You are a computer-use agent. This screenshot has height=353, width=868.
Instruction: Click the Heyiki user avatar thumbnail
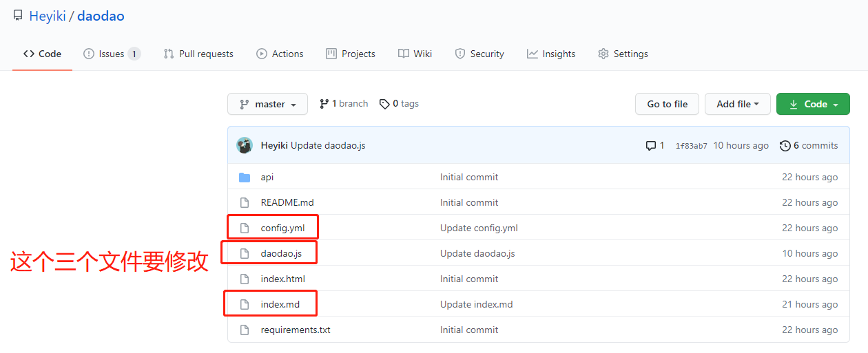tap(245, 145)
